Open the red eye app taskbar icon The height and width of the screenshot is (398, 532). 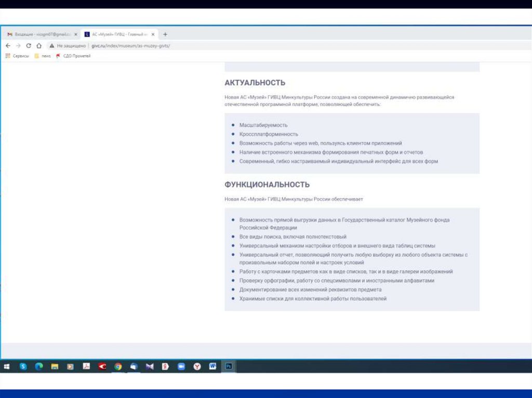click(102, 366)
